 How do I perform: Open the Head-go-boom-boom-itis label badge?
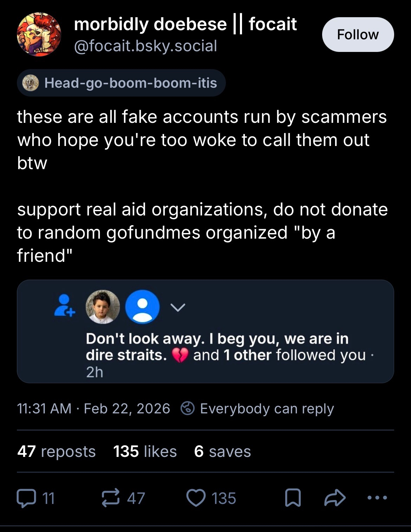[x=121, y=83]
